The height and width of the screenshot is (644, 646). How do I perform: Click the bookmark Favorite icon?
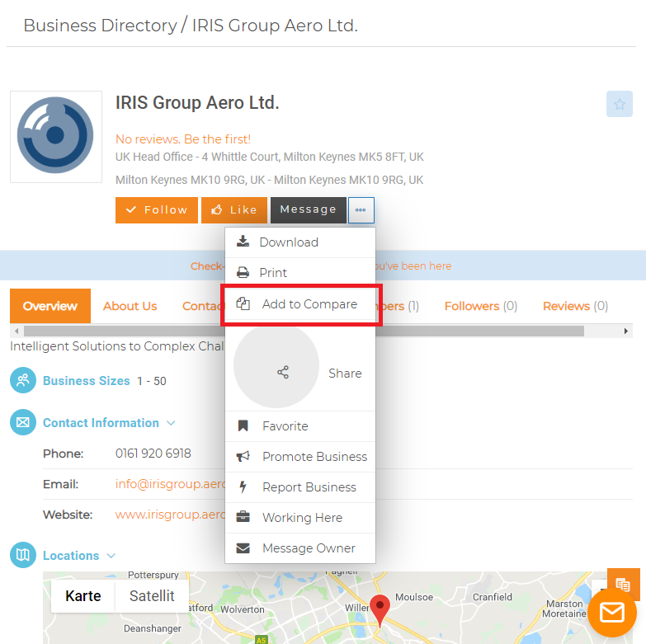[243, 425]
